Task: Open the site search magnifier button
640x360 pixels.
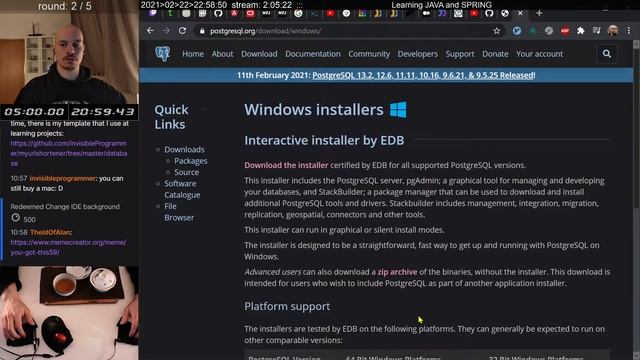Action: tap(607, 54)
